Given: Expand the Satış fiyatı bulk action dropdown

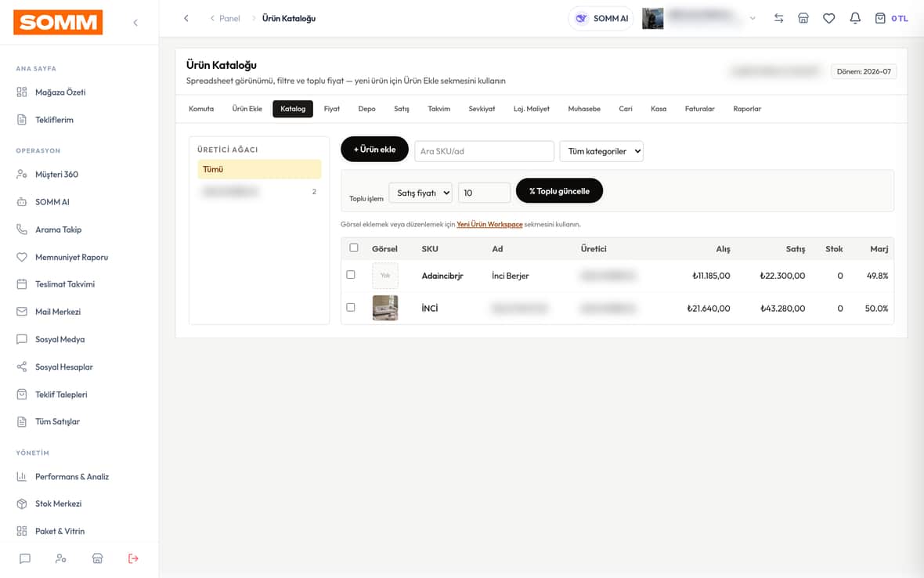Looking at the screenshot, I should [420, 193].
